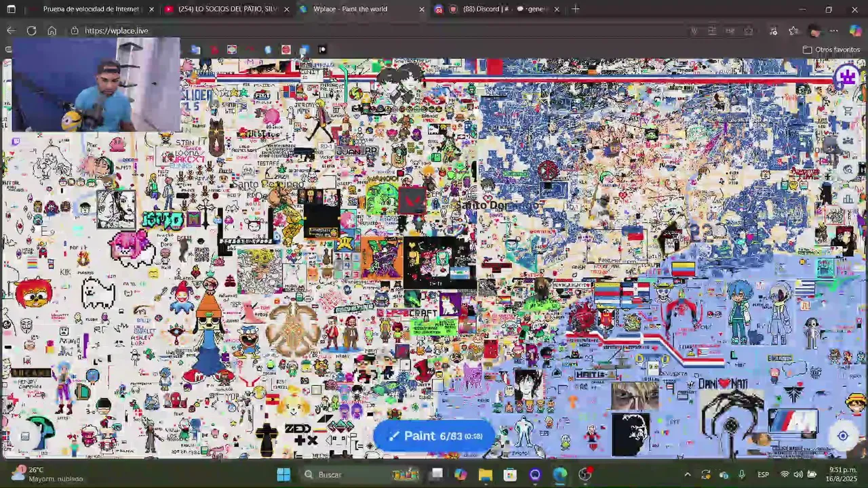Close the Wplace tab
This screenshot has width=868, height=488.
tap(422, 9)
